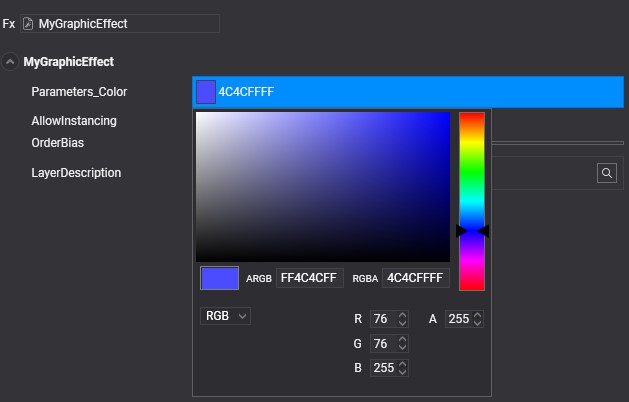629x402 pixels.
Task: Select the LayerDescription property row
Action: click(76, 173)
